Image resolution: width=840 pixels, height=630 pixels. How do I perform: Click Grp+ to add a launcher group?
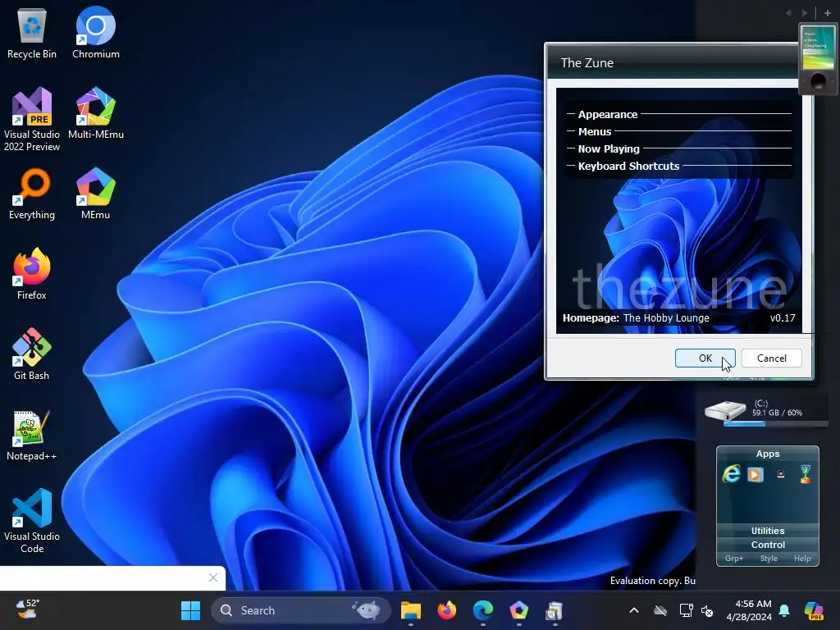(x=734, y=558)
